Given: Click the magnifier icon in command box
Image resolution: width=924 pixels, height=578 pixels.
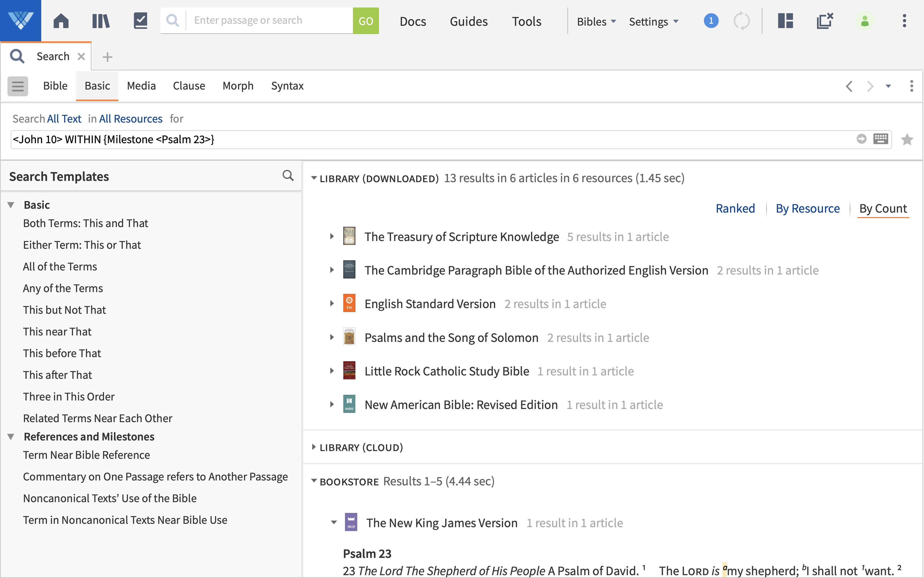Looking at the screenshot, I should tap(173, 21).
